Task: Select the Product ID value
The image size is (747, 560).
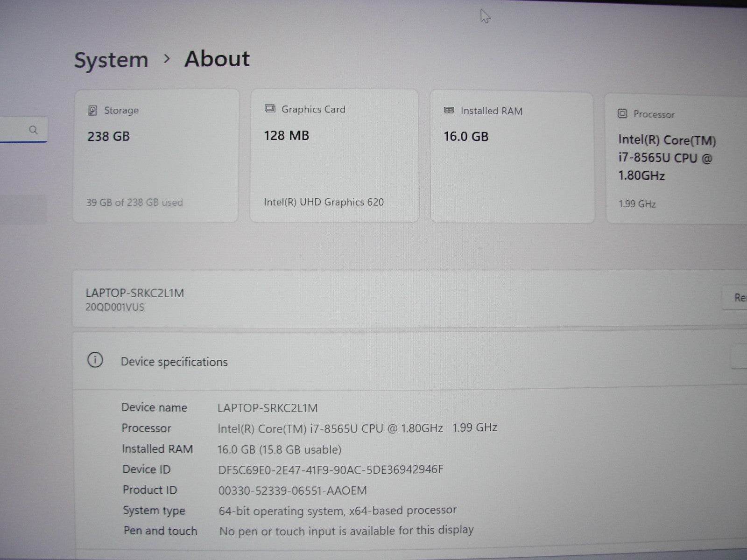Action: point(293,490)
